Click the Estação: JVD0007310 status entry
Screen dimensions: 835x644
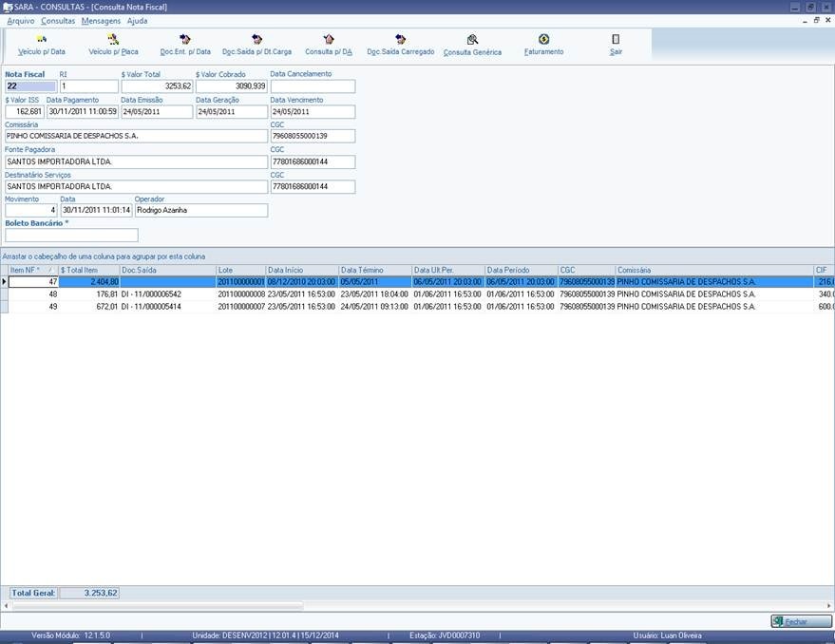pyautogui.click(x=445, y=635)
